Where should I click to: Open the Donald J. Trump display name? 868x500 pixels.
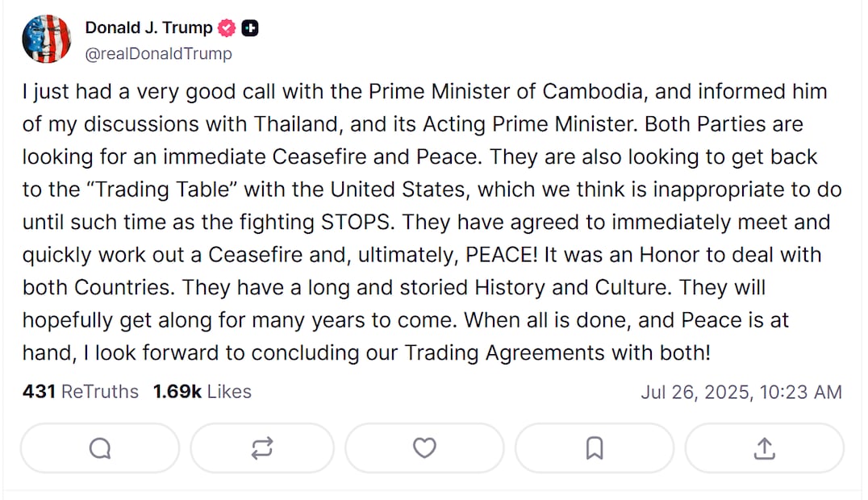pyautogui.click(x=149, y=28)
